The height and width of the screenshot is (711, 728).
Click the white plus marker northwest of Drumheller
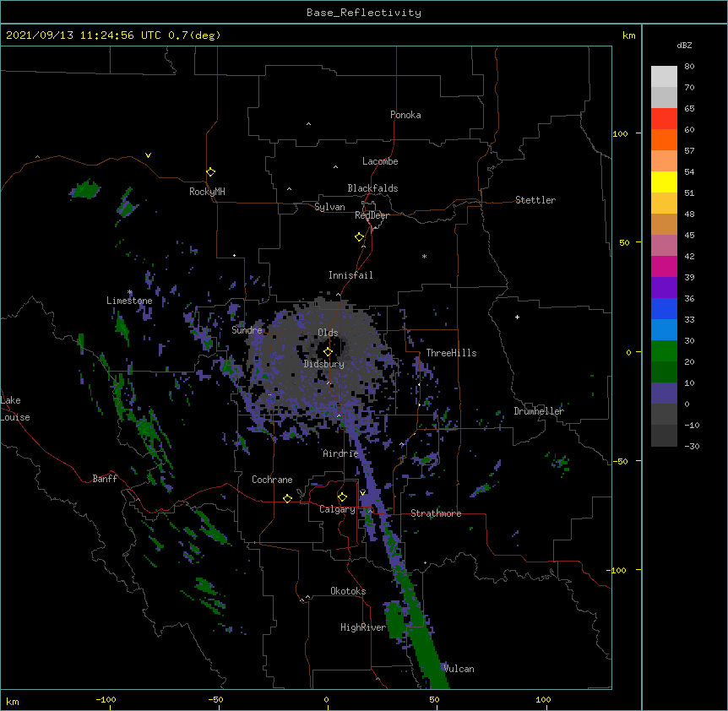[x=517, y=317]
